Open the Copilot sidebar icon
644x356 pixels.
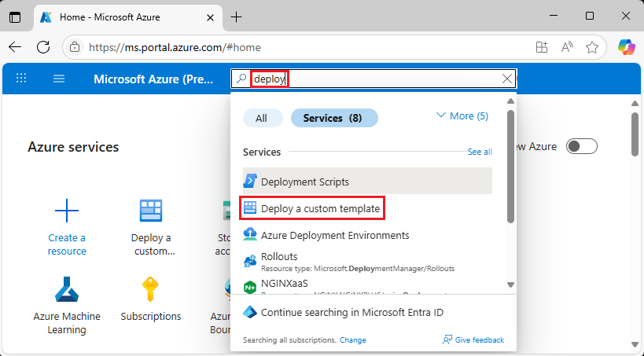point(627,47)
